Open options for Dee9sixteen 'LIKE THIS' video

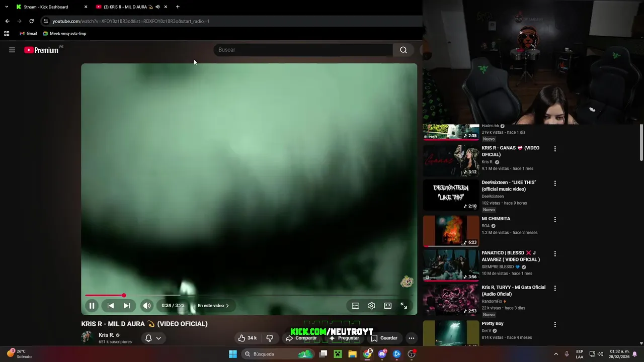(x=555, y=184)
